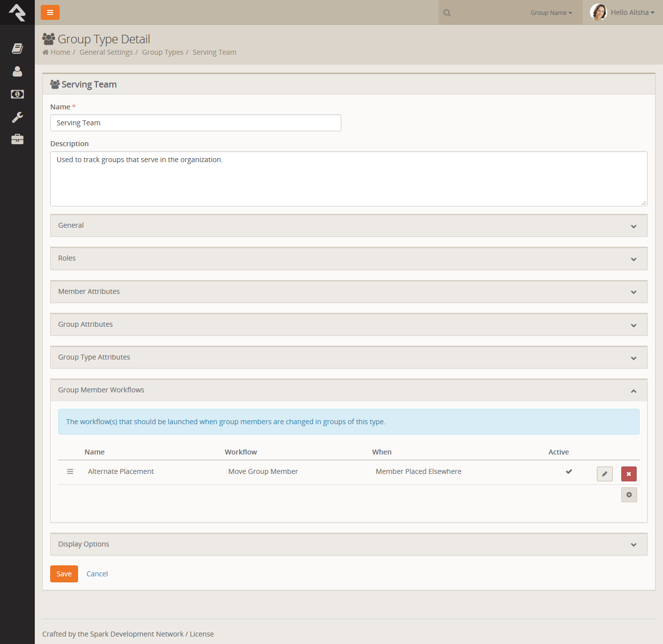Open the People section via the person icon

tap(17, 71)
